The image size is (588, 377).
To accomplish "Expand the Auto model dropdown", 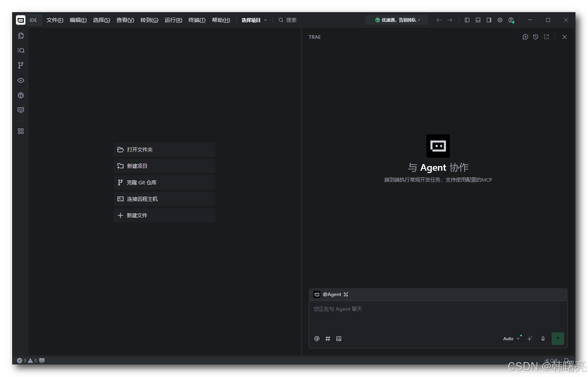I will [511, 339].
